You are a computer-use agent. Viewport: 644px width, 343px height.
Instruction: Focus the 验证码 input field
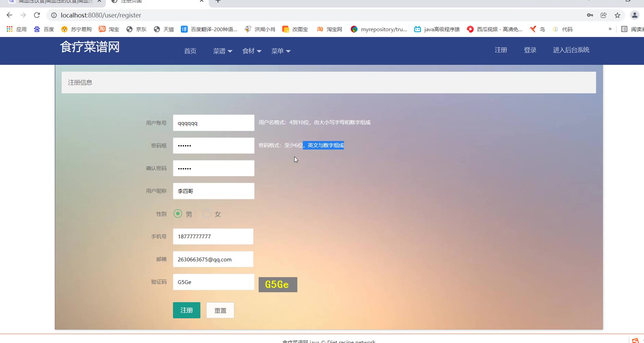[214, 282]
